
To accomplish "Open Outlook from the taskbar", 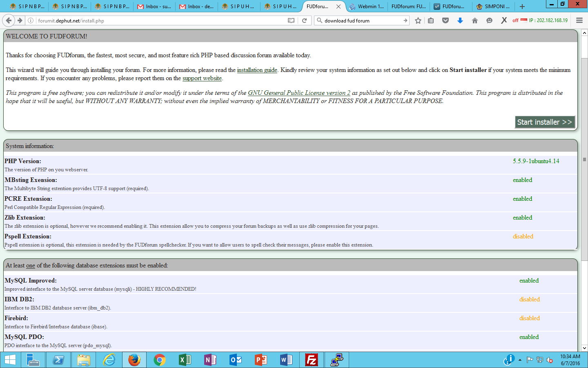I will [x=236, y=360].
